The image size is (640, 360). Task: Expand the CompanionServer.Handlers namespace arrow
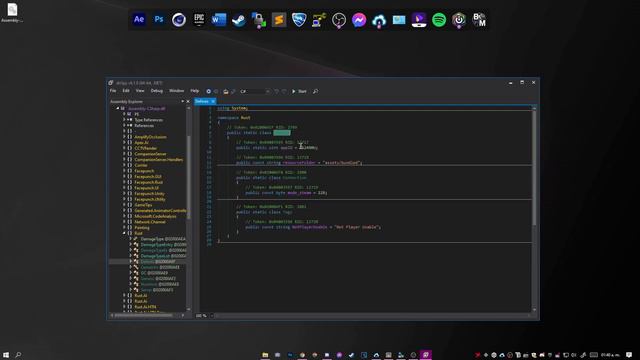pos(124,160)
